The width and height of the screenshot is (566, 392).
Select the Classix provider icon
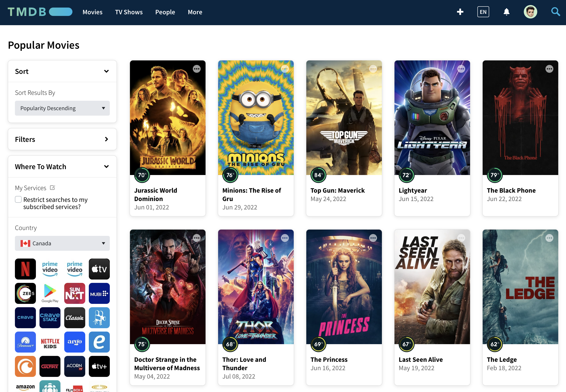(75, 317)
